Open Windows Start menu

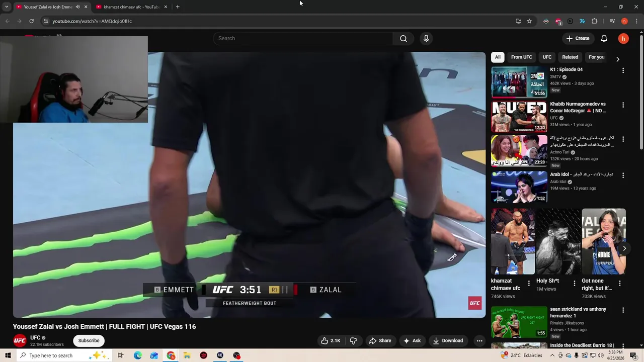click(7, 355)
